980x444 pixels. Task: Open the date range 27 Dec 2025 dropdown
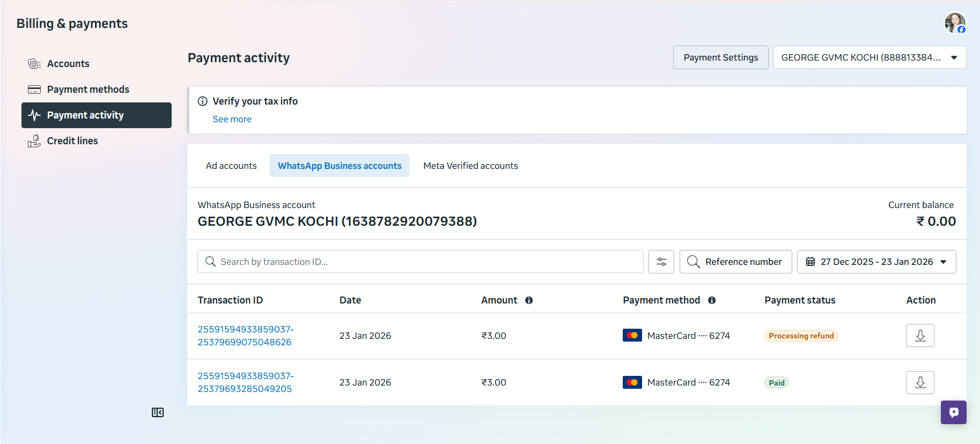point(876,262)
